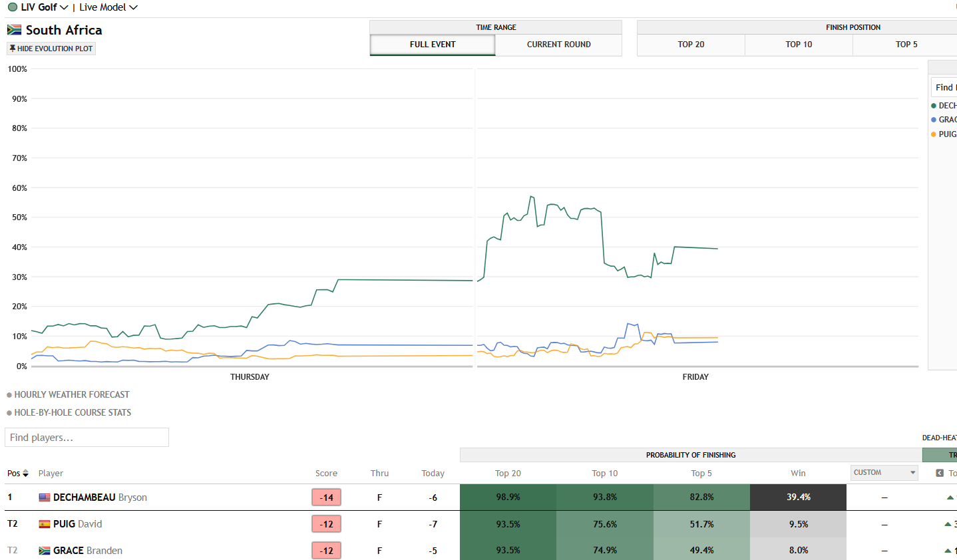Click the Find players search field
957x560 pixels.
pos(87,438)
